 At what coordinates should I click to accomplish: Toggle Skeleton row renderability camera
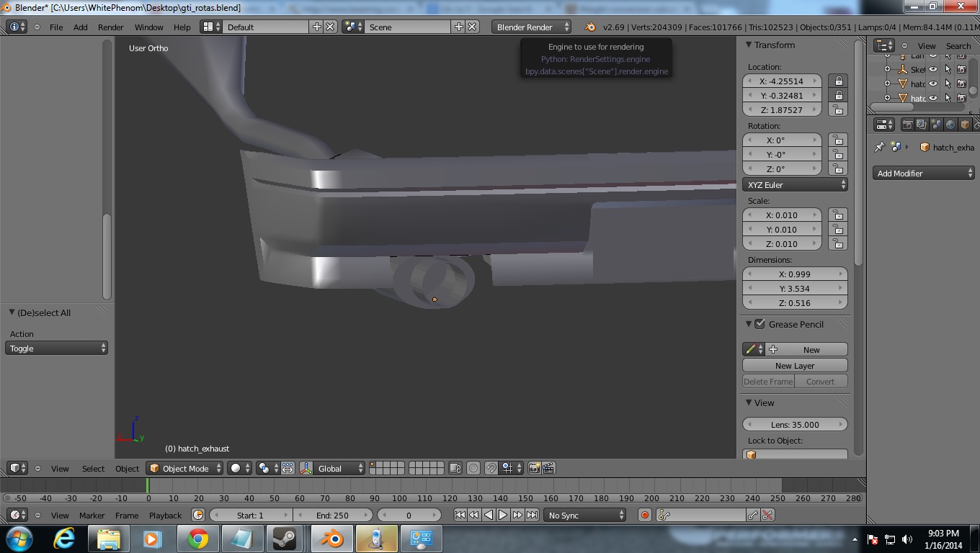click(961, 69)
